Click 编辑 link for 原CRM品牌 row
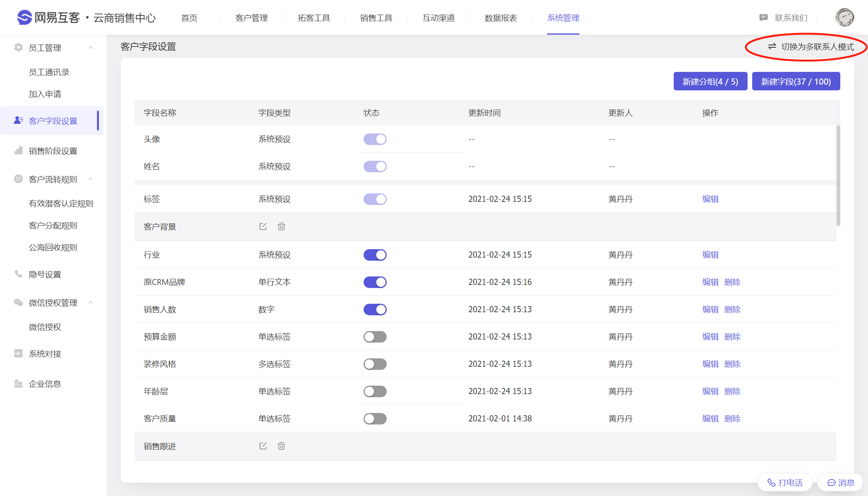This screenshot has width=868, height=496. point(710,282)
